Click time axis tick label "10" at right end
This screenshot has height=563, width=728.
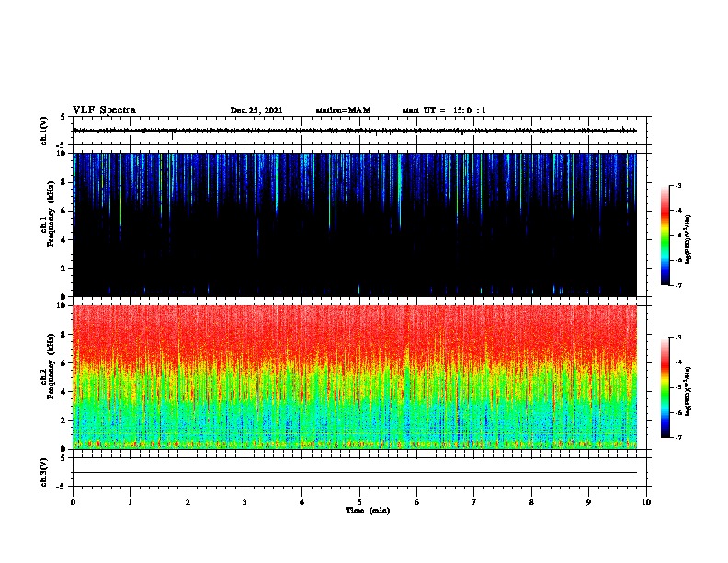pyautogui.click(x=646, y=502)
